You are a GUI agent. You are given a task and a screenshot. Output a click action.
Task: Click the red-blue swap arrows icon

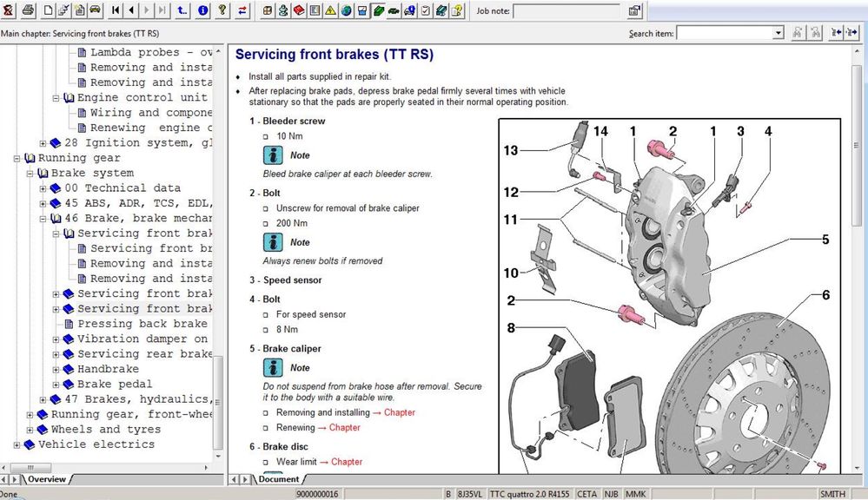click(242, 10)
